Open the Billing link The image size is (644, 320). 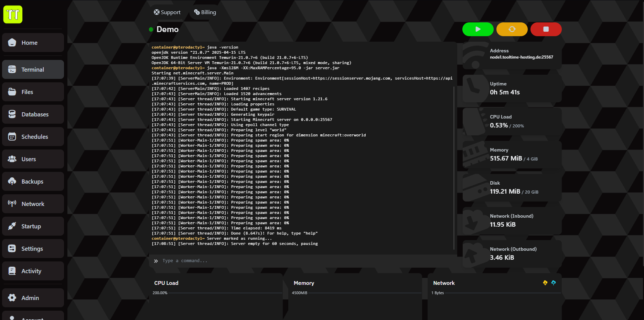205,12
